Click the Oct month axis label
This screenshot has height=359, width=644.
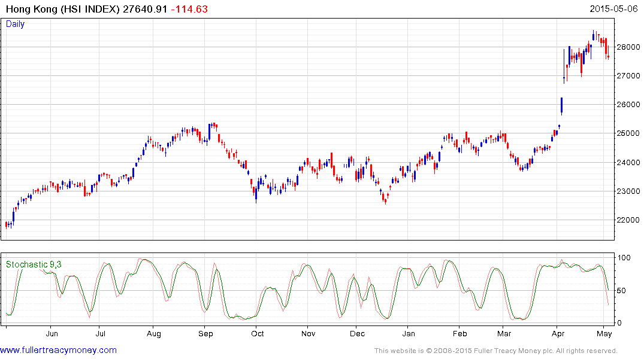tap(258, 333)
